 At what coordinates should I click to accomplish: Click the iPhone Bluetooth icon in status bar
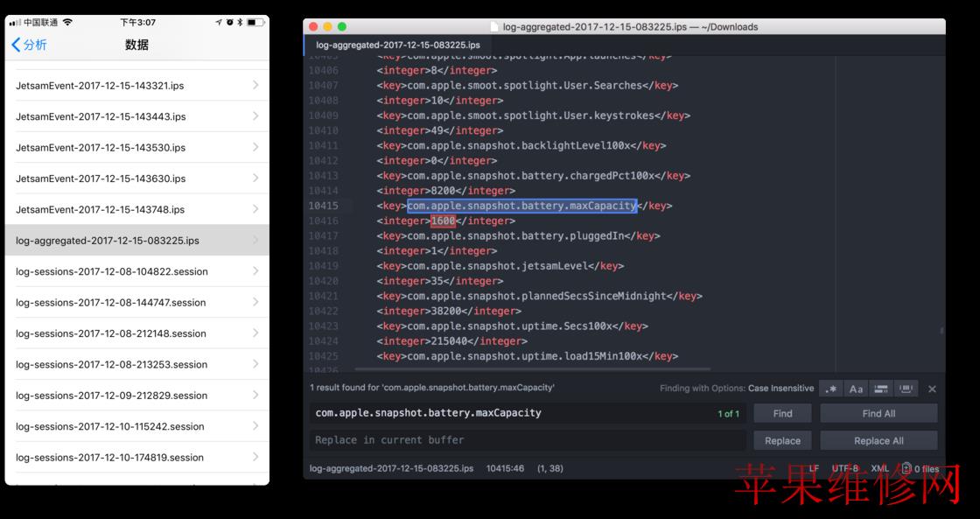click(240, 23)
